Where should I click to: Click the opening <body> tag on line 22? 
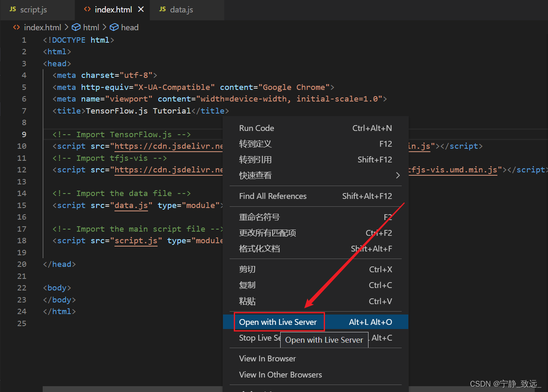point(57,288)
